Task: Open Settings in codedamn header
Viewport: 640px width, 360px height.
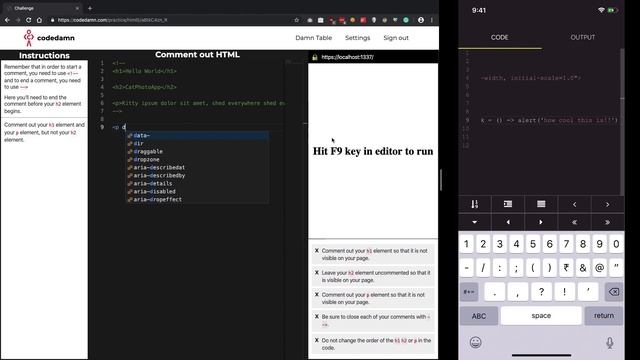Action: (x=358, y=38)
